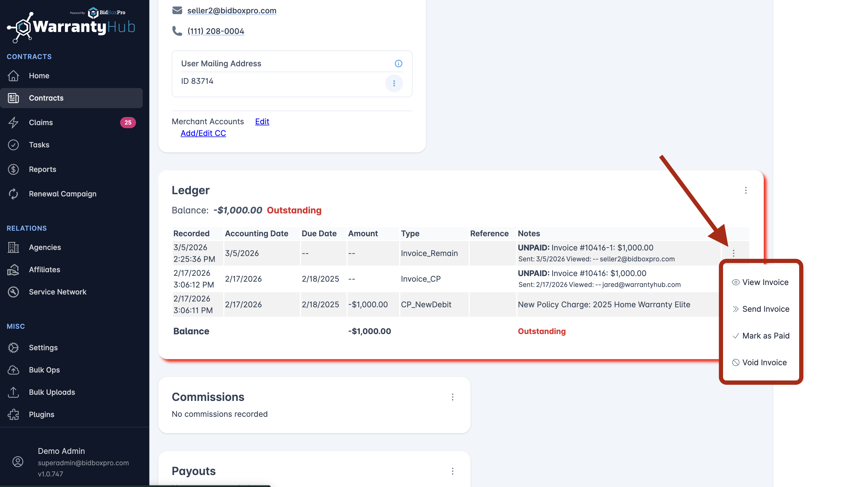Open Reports dollar icon
Screen dimensions: 868x487
click(13, 169)
